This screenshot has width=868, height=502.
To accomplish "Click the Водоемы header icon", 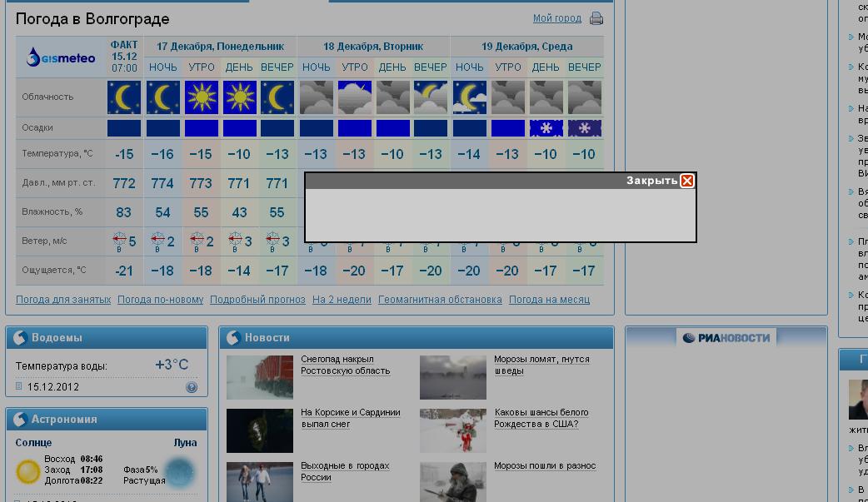I will click(20, 338).
